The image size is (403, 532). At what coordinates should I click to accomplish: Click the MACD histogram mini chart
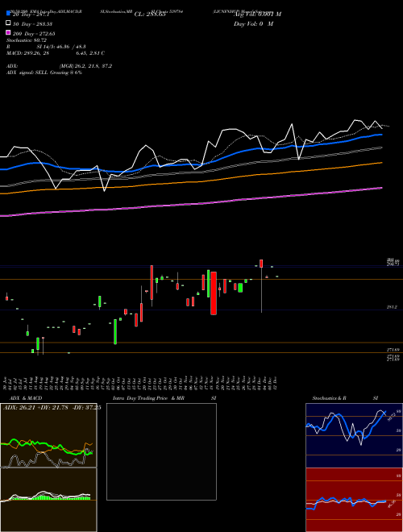tap(48, 500)
